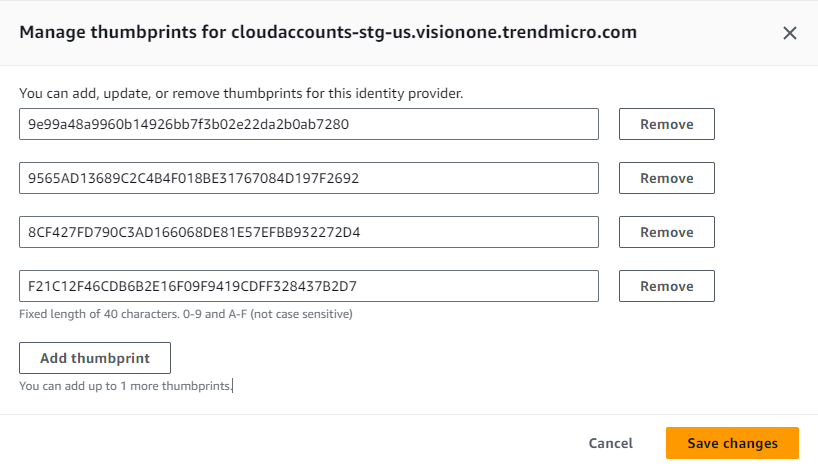Click the cloudaccounts-stg-us.visionone.trendmicro.com domain in the title
Image resolution: width=818 pixels, height=469 pixels.
coord(434,32)
